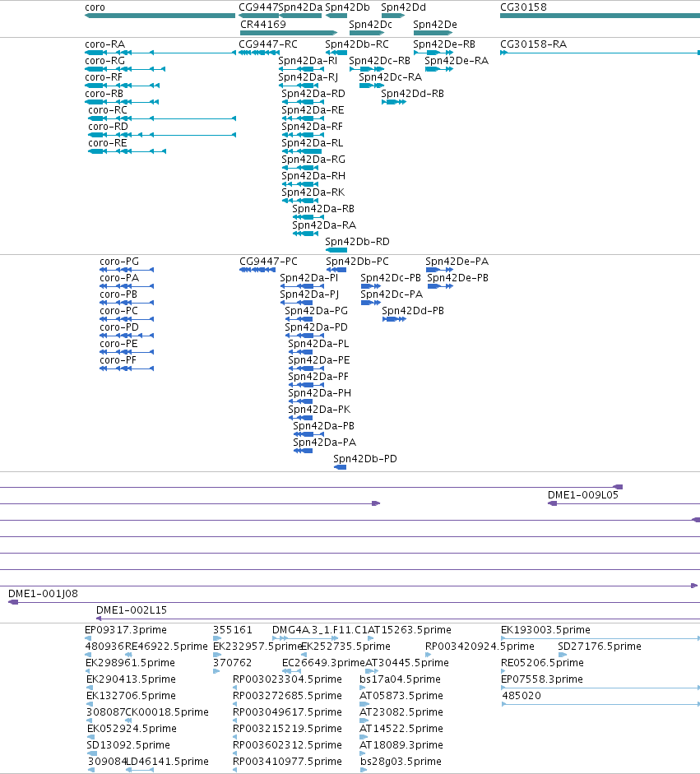This screenshot has width=700, height=774.
Task: Open the Spn42Db-RD transcript label
Action: coord(358,242)
